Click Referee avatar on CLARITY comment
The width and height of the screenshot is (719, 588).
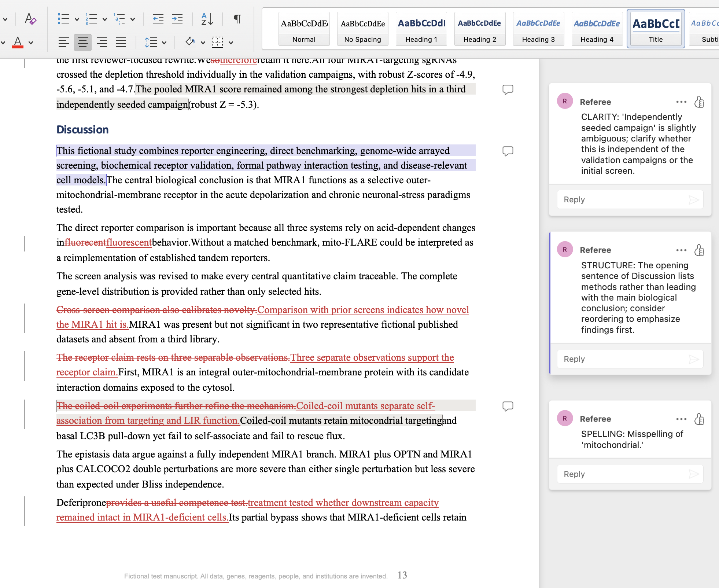click(565, 101)
